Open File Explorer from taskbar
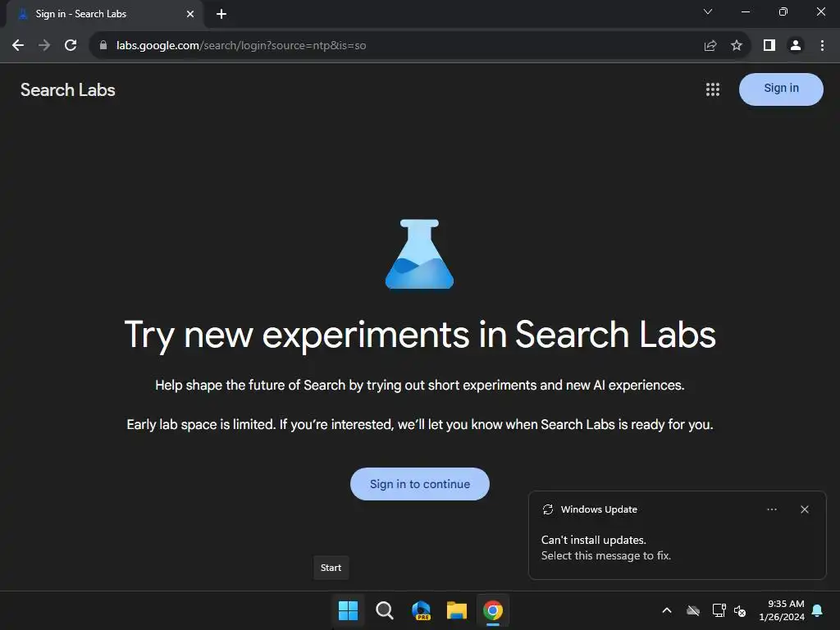The width and height of the screenshot is (840, 630). click(457, 610)
